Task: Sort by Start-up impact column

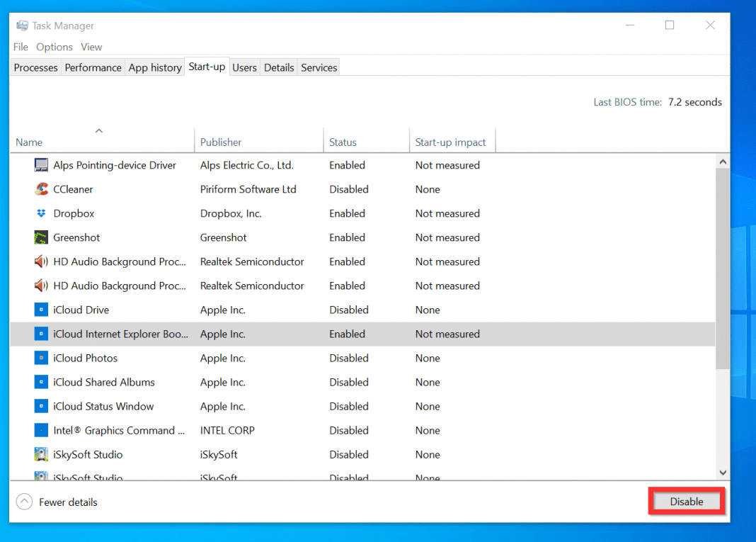Action: pos(450,142)
